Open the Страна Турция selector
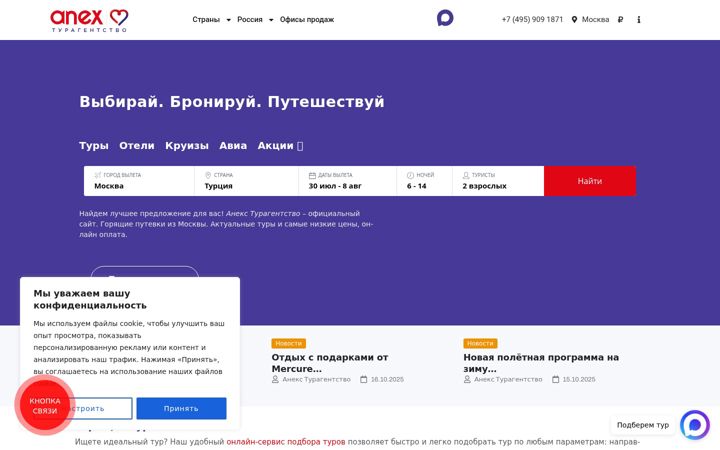Screen dimensions: 720x450 click(247, 181)
